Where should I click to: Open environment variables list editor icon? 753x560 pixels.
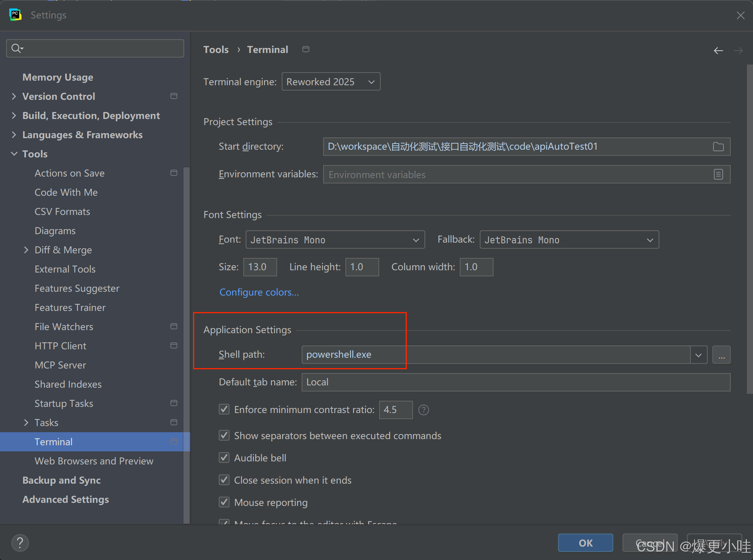click(x=718, y=174)
